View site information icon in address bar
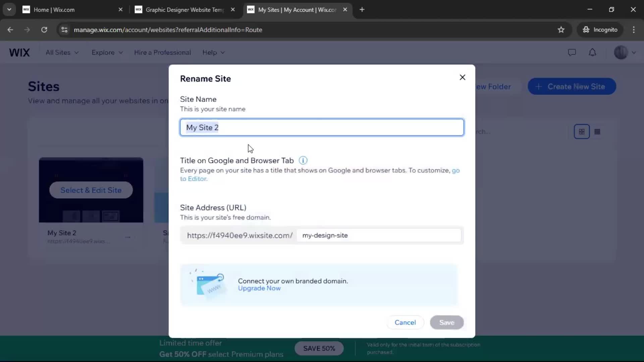This screenshot has width=644, height=362. click(x=64, y=30)
